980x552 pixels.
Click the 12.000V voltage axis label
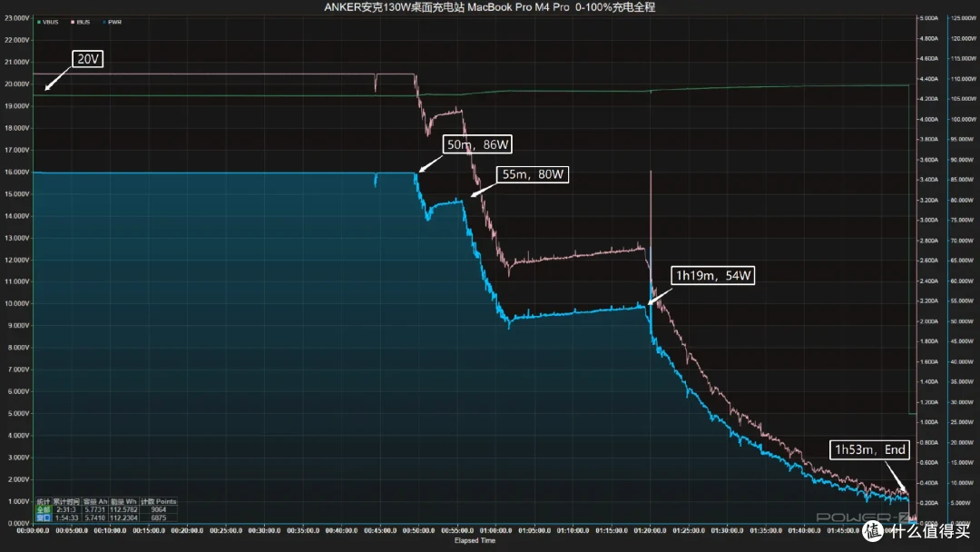tap(17, 260)
